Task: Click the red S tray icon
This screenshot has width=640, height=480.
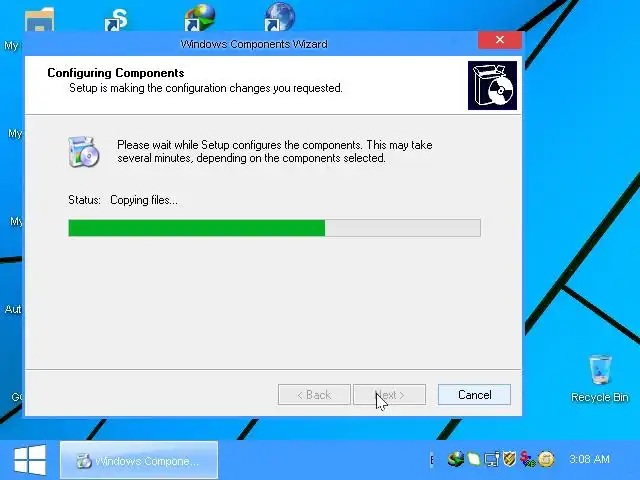Action: 527,459
